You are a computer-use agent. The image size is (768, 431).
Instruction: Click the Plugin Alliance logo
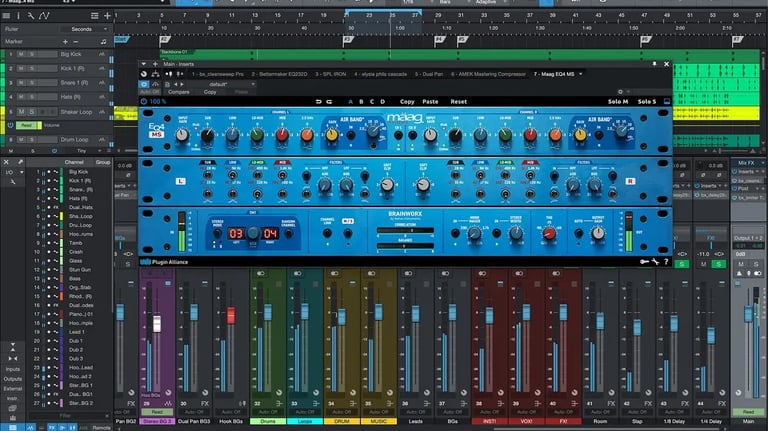coord(164,262)
